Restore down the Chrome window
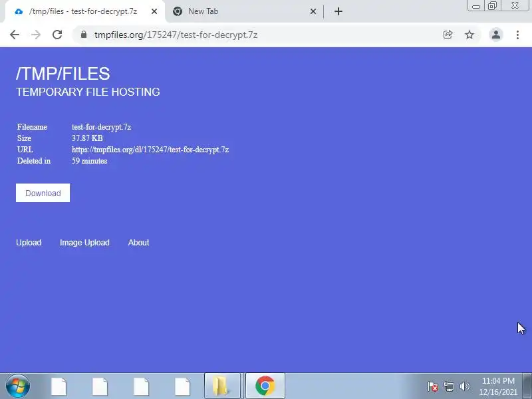This screenshot has height=399, width=532. 492,6
